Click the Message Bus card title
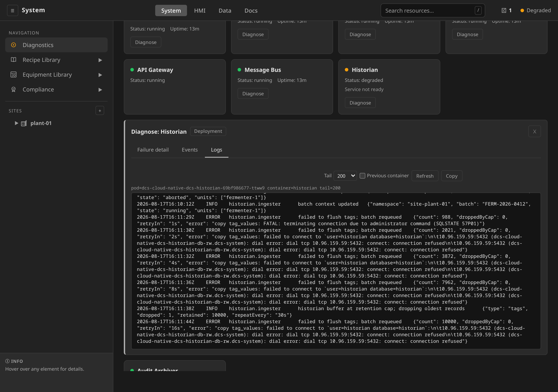 pyautogui.click(x=262, y=70)
